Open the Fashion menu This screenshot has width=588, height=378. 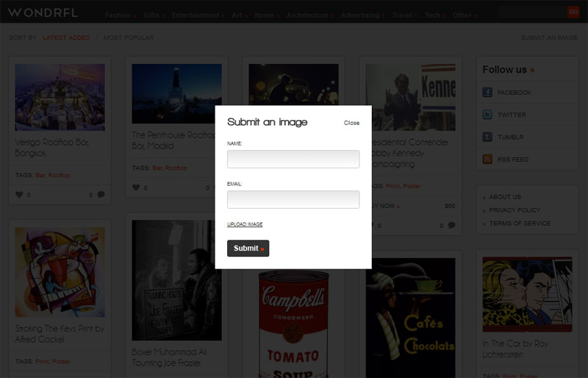click(x=121, y=15)
